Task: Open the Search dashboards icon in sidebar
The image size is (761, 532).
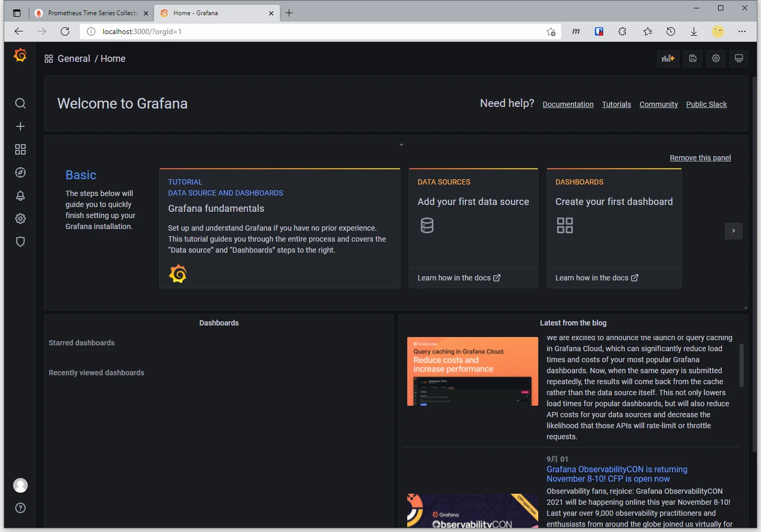Action: pyautogui.click(x=20, y=103)
